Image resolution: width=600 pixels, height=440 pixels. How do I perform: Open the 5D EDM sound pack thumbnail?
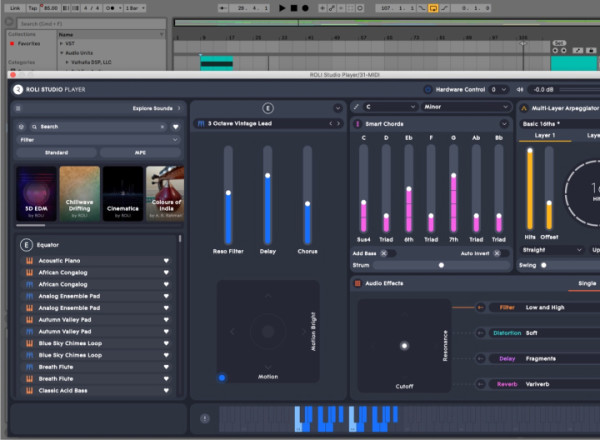[36, 194]
